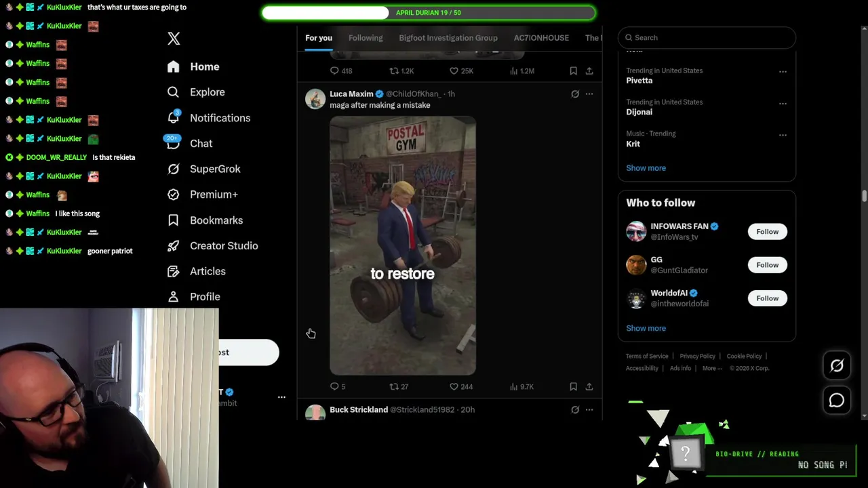Open Luca Maxim's display name
Screen dimensions: 868x488
pyautogui.click(x=351, y=94)
